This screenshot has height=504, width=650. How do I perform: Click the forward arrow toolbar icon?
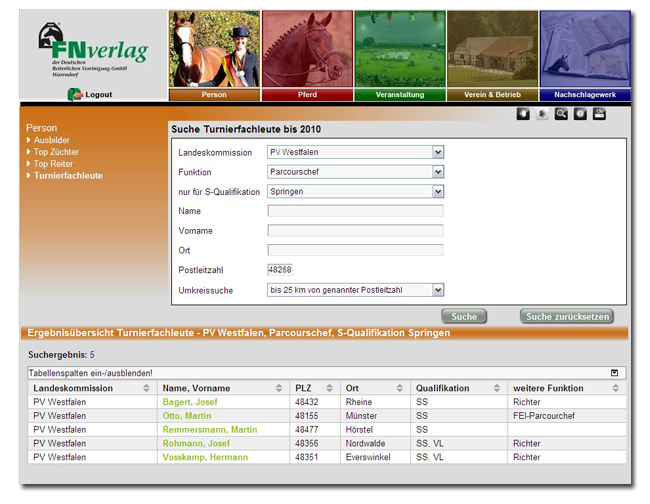coord(542,114)
